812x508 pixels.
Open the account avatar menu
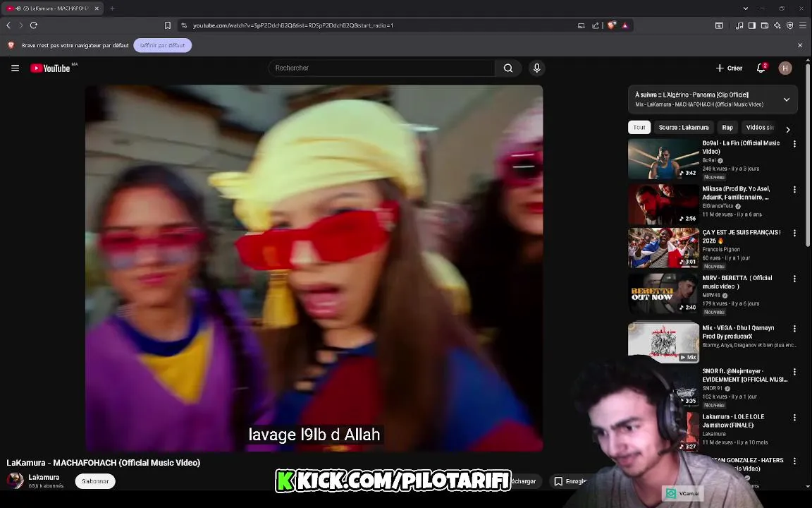785,68
